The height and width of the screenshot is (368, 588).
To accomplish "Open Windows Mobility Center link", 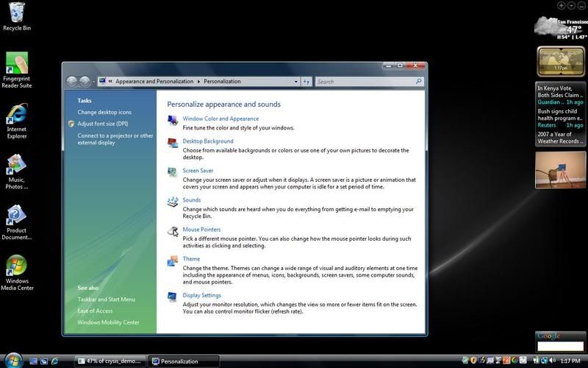I will [108, 322].
